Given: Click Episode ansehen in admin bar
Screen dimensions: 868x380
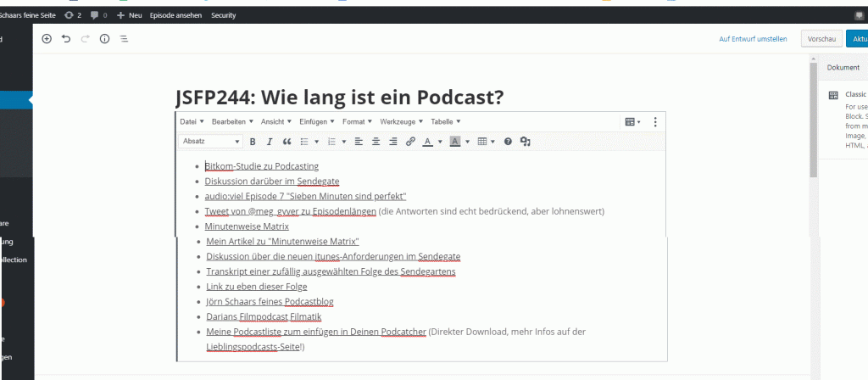Looking at the screenshot, I should pos(175,15).
